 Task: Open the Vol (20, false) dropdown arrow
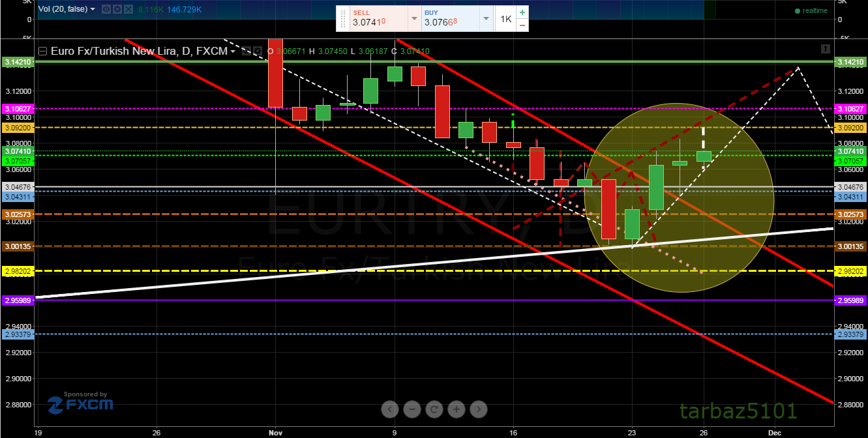92,9
